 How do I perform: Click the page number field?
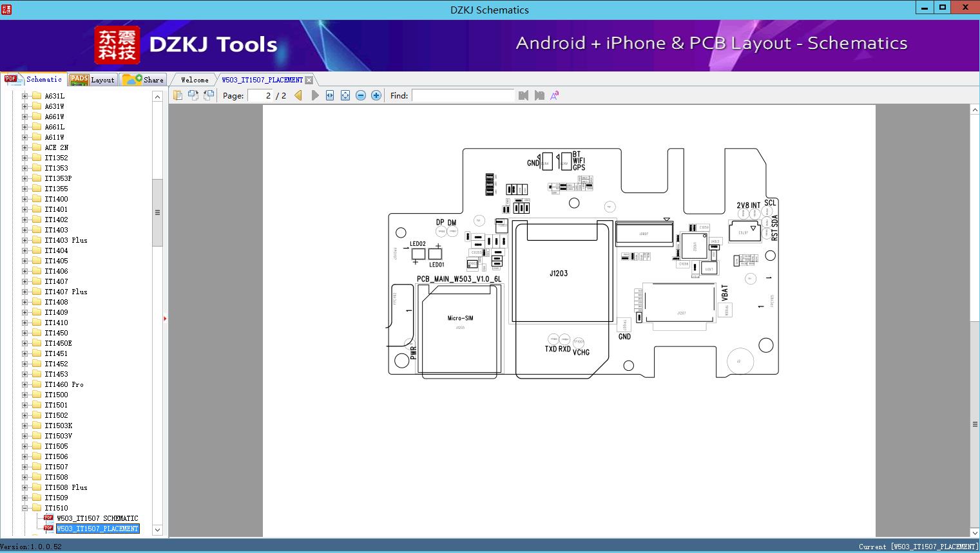260,95
